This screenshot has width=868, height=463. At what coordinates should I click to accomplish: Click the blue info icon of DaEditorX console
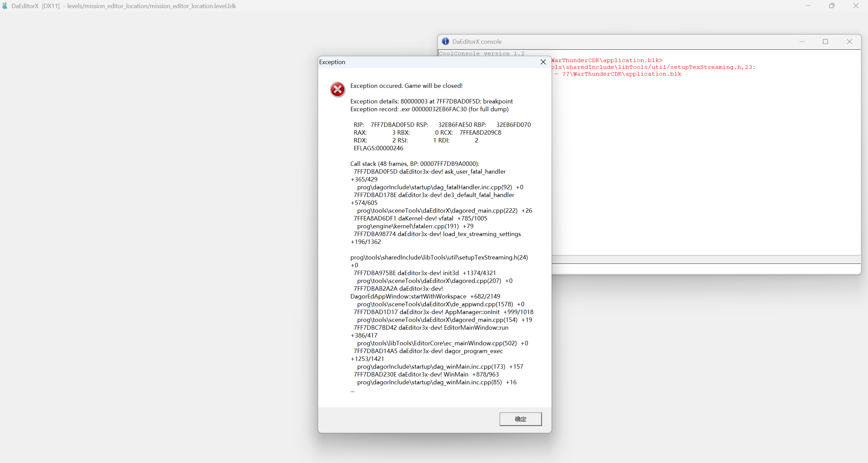click(x=445, y=41)
